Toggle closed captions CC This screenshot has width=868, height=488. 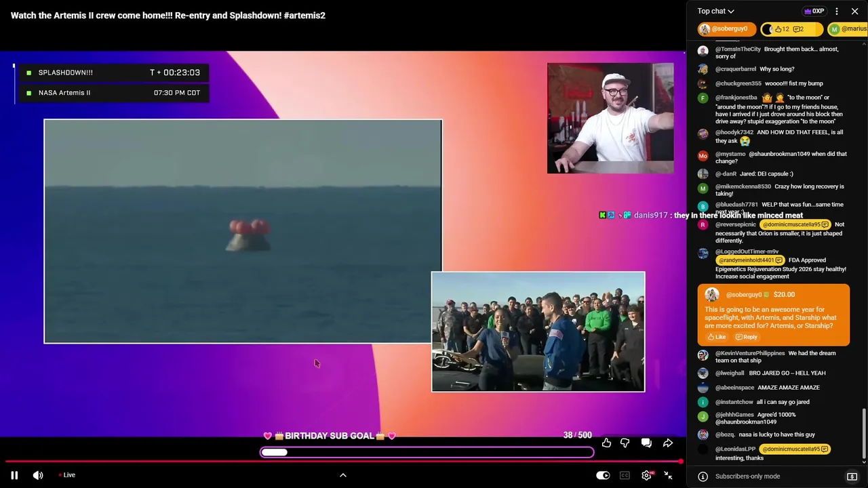[x=625, y=475]
